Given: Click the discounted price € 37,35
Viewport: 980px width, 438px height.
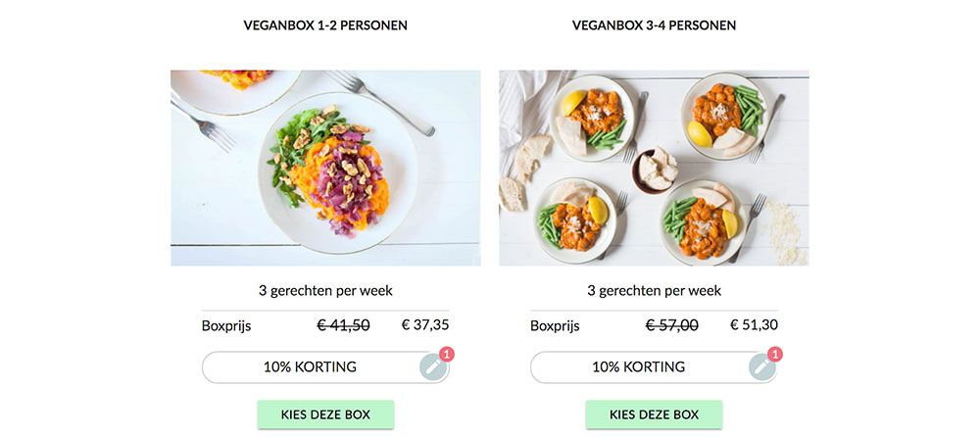Looking at the screenshot, I should [x=425, y=325].
